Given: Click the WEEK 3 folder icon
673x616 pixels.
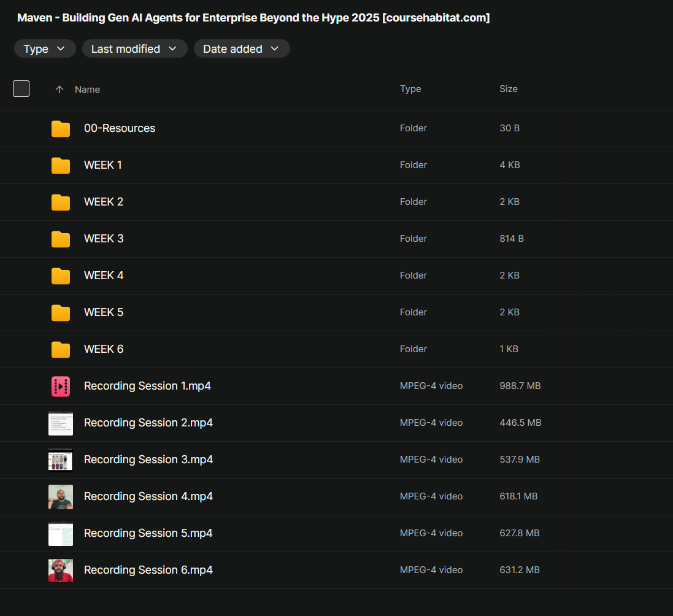Looking at the screenshot, I should tap(61, 239).
